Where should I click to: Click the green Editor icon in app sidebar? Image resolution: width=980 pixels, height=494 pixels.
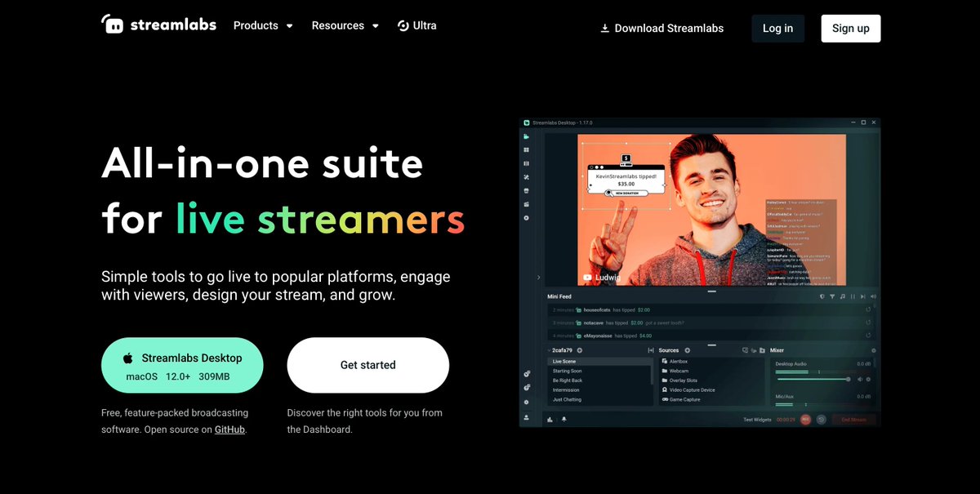526,136
